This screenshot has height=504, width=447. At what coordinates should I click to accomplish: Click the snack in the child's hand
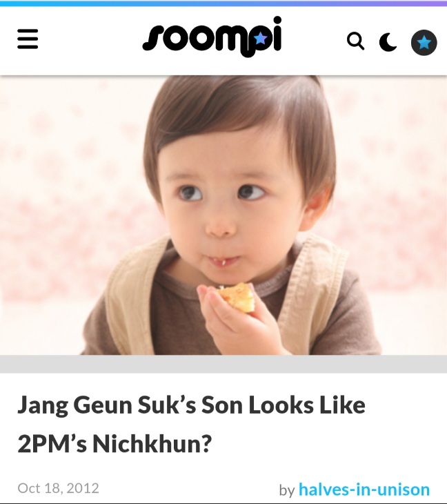(x=237, y=297)
